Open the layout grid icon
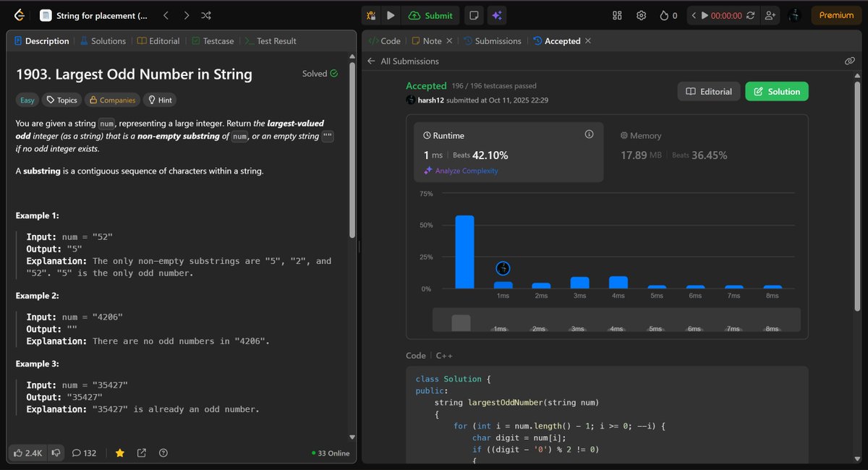This screenshot has height=470, width=868. tap(617, 15)
